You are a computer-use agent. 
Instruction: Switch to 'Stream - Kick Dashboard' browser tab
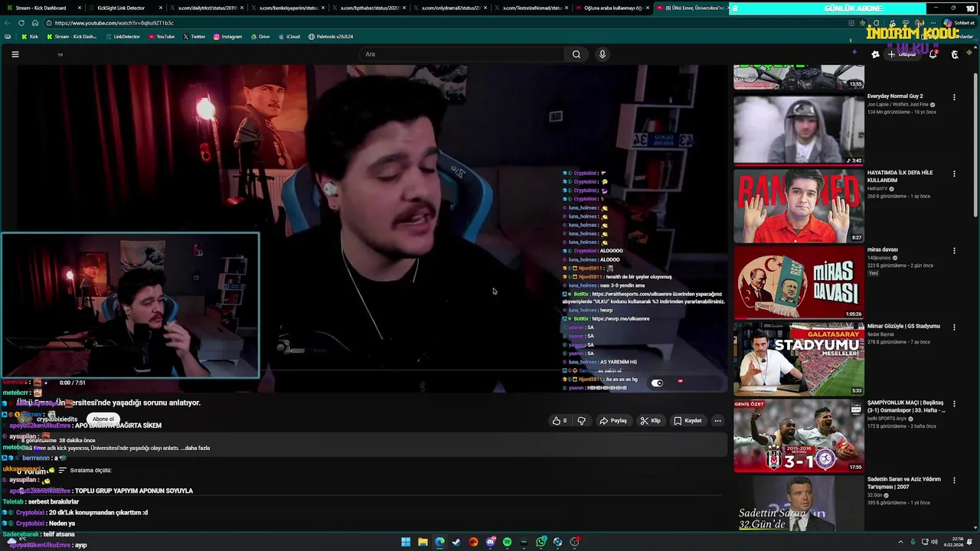[x=43, y=8]
